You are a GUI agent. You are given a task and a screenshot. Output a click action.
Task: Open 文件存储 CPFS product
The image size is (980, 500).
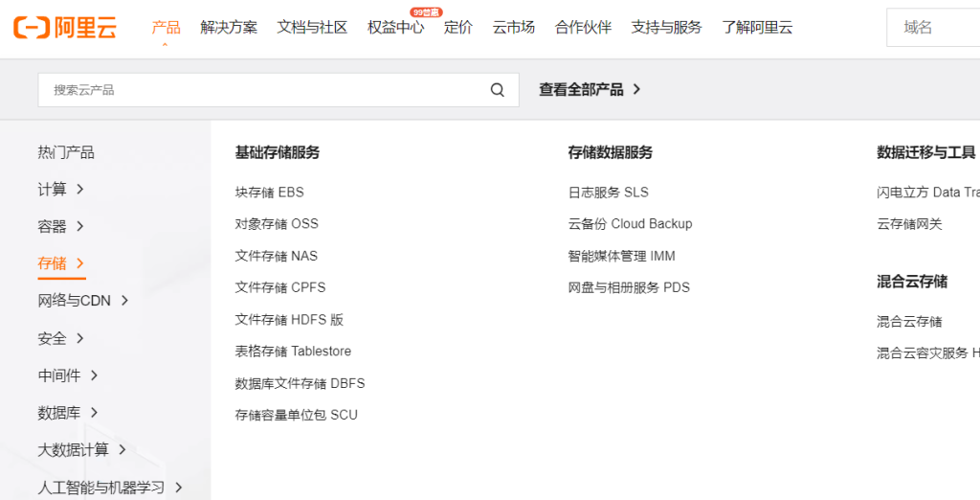point(280,287)
